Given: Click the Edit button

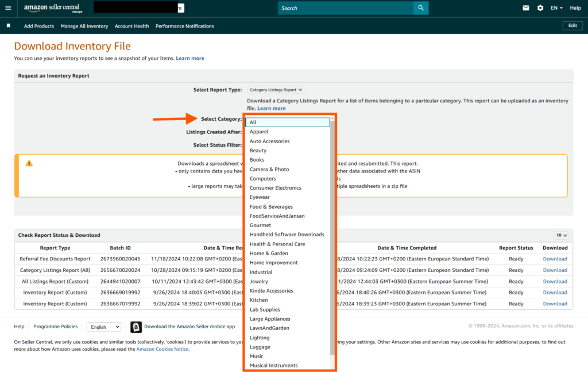Looking at the screenshot, I should pos(572,25).
